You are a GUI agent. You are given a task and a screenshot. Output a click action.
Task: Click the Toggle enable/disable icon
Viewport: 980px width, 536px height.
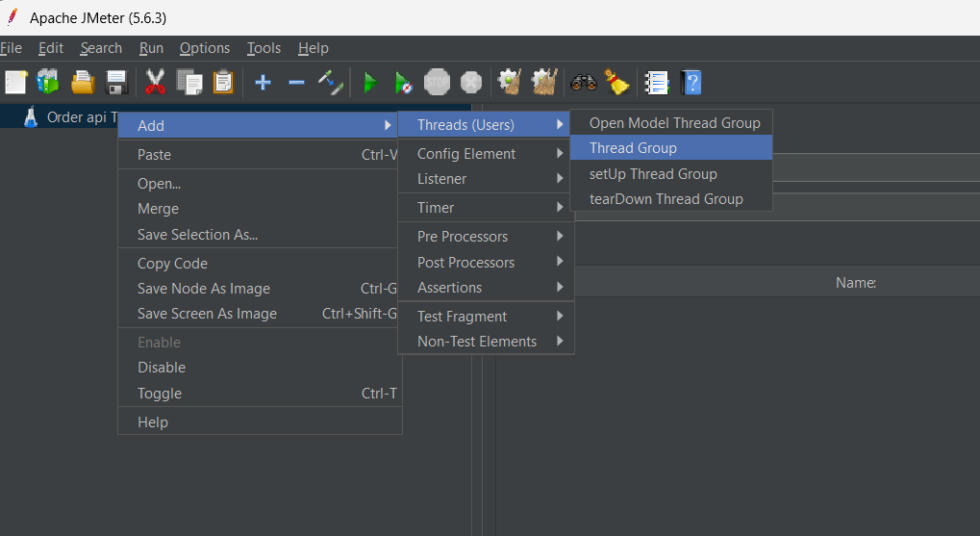click(330, 82)
